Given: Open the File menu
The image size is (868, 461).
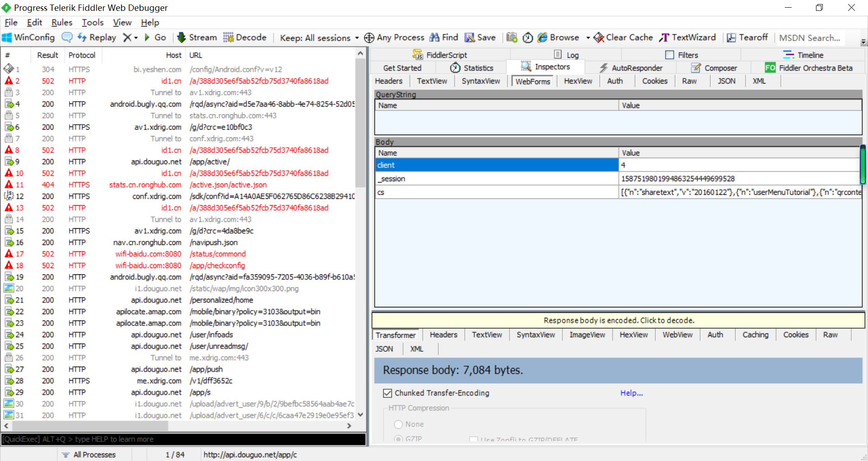Looking at the screenshot, I should click(x=11, y=22).
